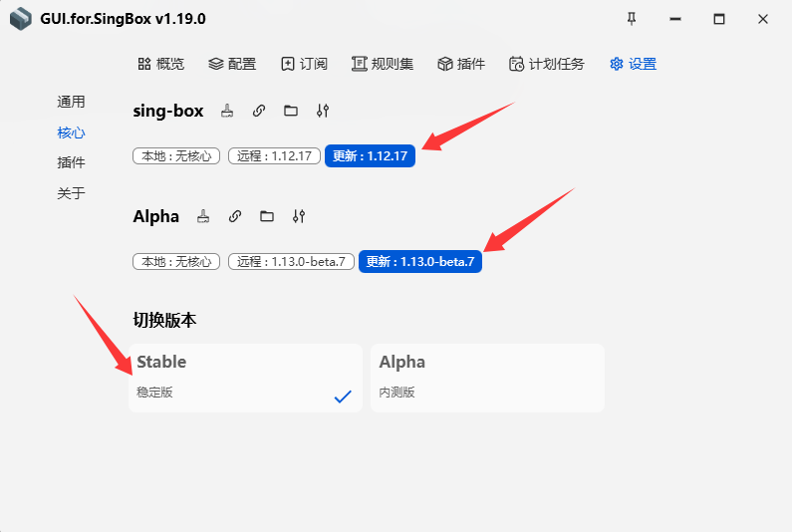Viewport: 792px width, 532px height.
Task: Open the sing-box core folder icon
Action: coord(291,111)
